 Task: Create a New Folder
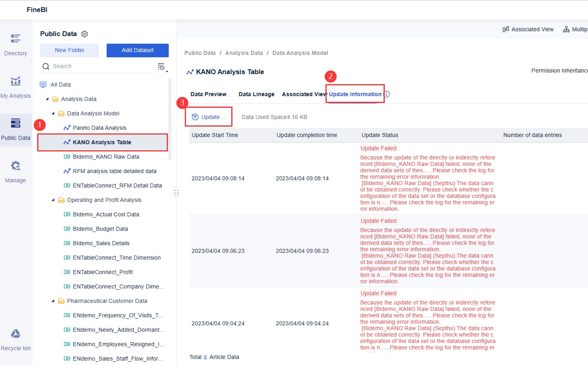69,50
